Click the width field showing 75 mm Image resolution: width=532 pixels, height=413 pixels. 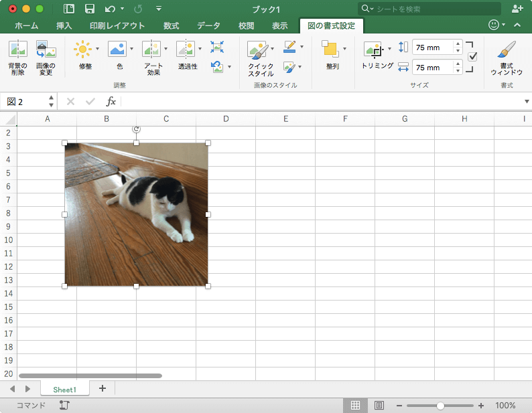(433, 67)
